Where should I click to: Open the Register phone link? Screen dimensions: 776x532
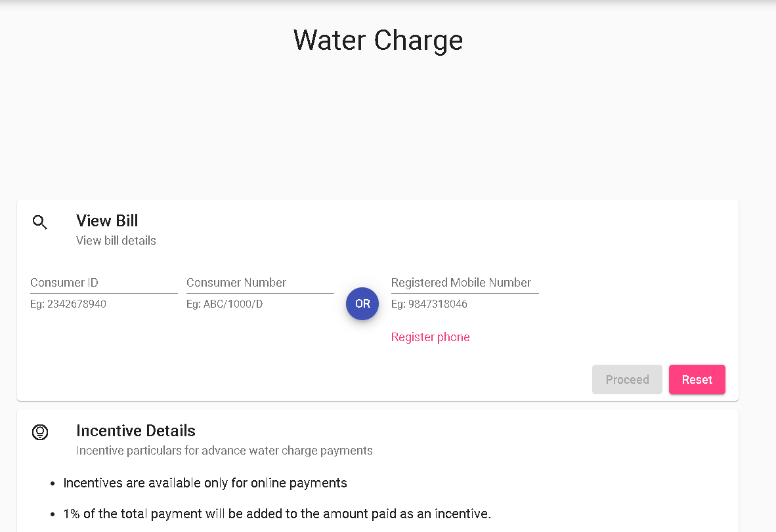point(431,337)
